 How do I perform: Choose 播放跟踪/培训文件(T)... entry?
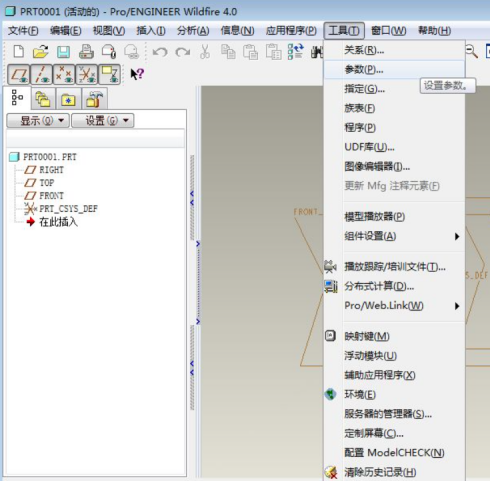click(394, 267)
